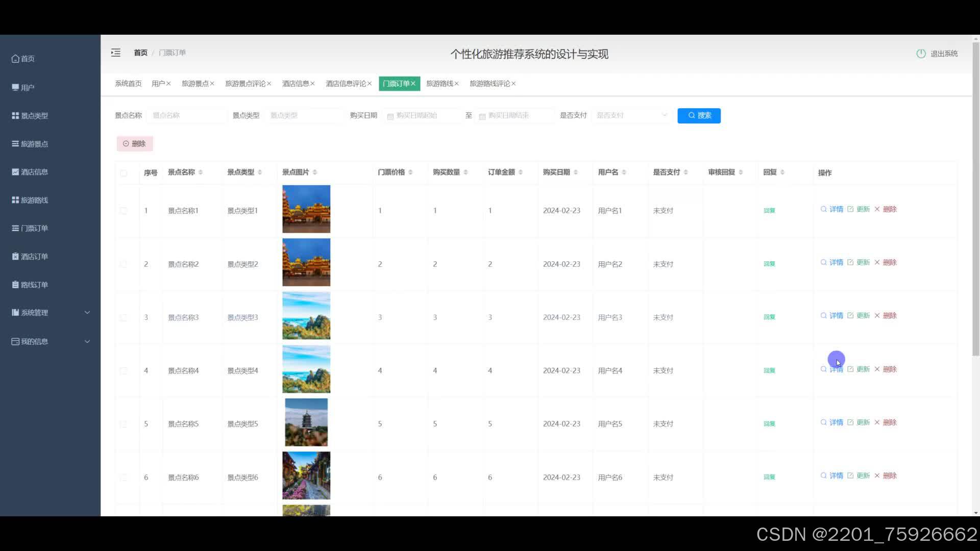
Task: Switch to the 酒店信息 tab
Action: coord(296,84)
